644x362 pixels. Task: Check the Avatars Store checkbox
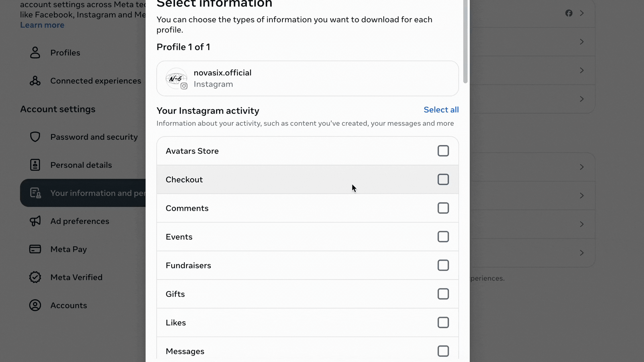tap(443, 151)
